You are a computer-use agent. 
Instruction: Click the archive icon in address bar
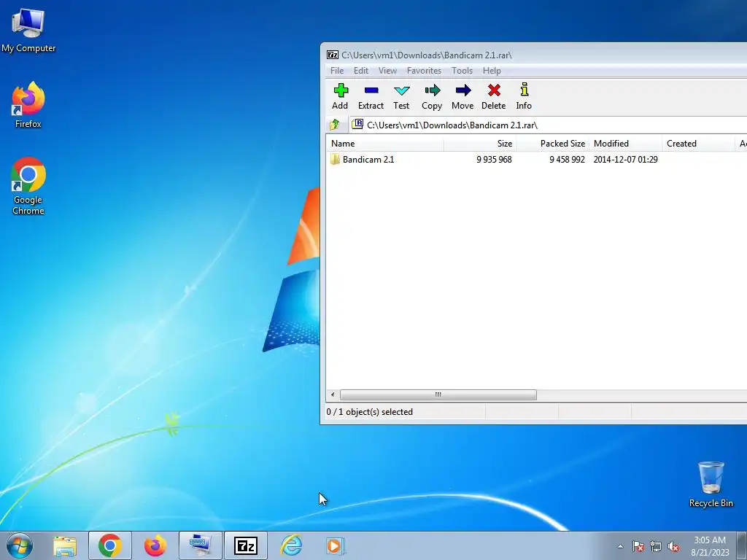(357, 124)
